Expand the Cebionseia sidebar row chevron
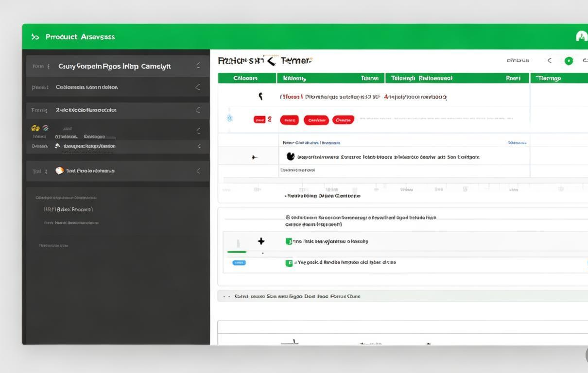588x373 pixels. tap(198, 87)
